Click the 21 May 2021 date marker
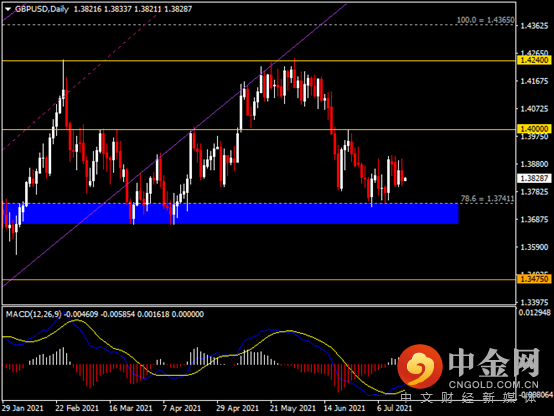554x416 pixels. pos(293,408)
